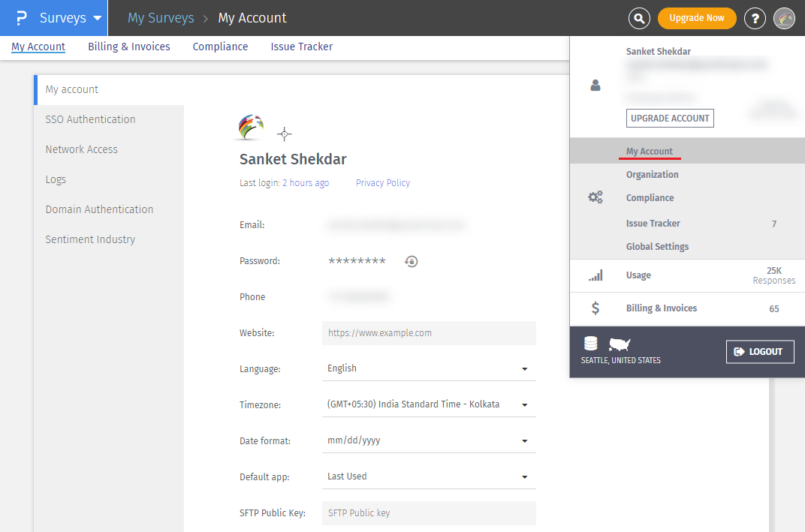Select Sentiment Industry in sidebar
Image resolution: width=805 pixels, height=532 pixels.
pos(109,239)
